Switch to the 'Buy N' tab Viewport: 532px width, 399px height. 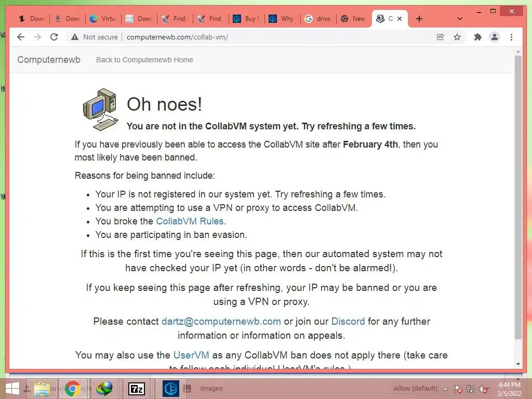[x=247, y=19]
